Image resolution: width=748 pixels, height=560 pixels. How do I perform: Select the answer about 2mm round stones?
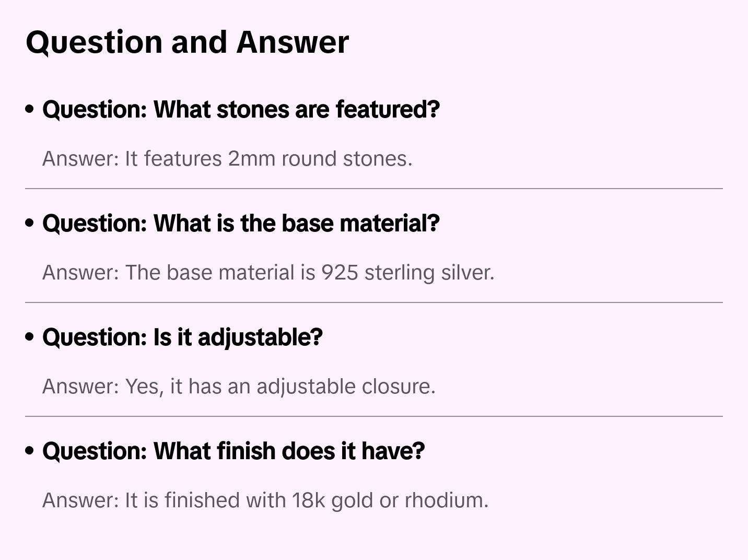coord(227,159)
